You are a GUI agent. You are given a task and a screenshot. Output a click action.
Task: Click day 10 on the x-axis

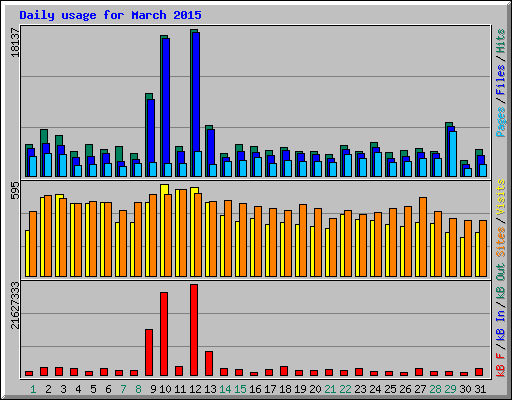[x=165, y=389]
